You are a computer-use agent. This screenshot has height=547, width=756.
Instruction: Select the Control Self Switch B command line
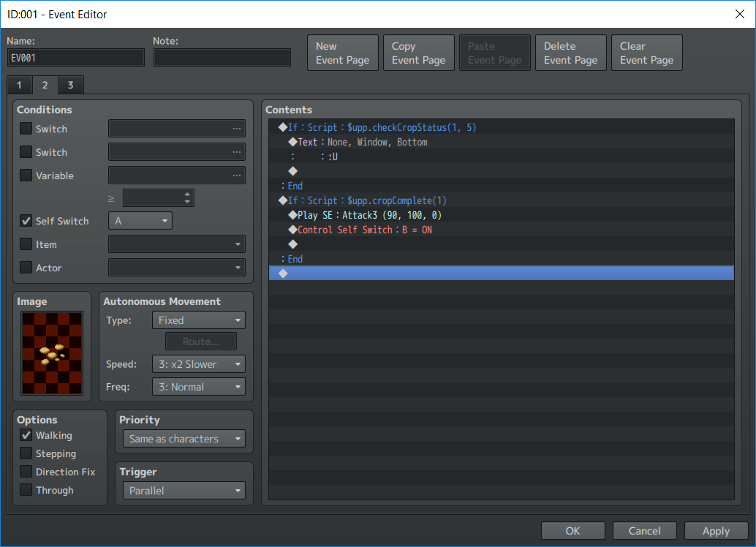[x=366, y=230]
